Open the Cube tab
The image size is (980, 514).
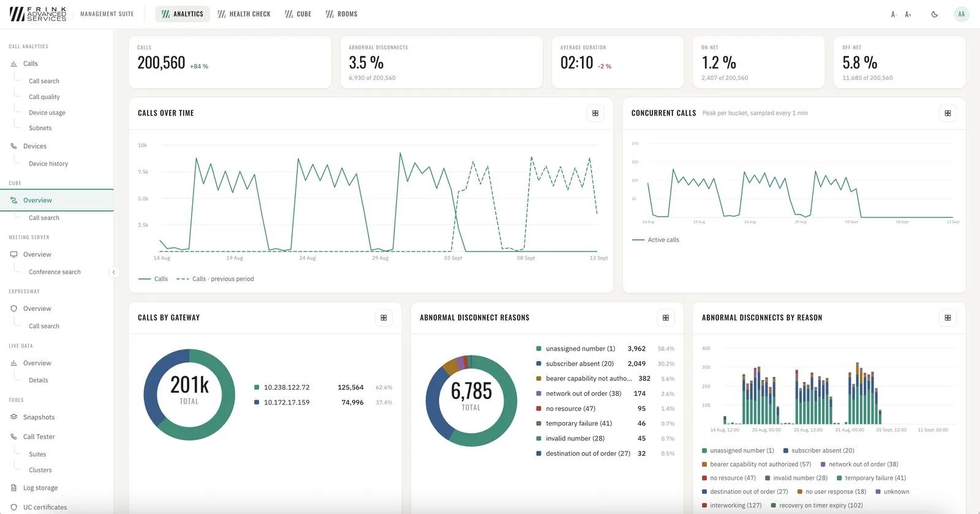(298, 14)
